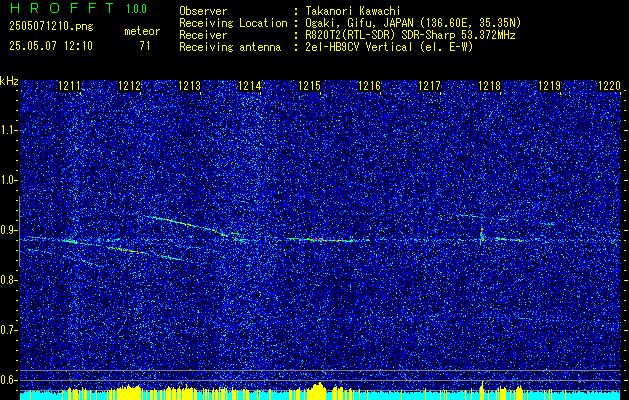Click the 0.7 kHz axis label

click(7, 330)
